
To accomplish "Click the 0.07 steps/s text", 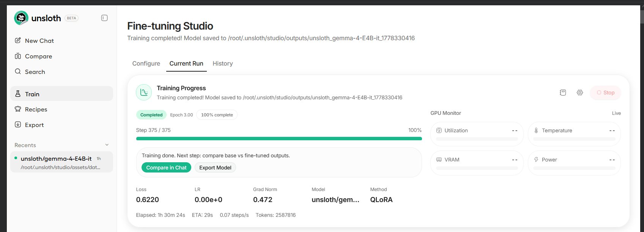I will (234, 215).
